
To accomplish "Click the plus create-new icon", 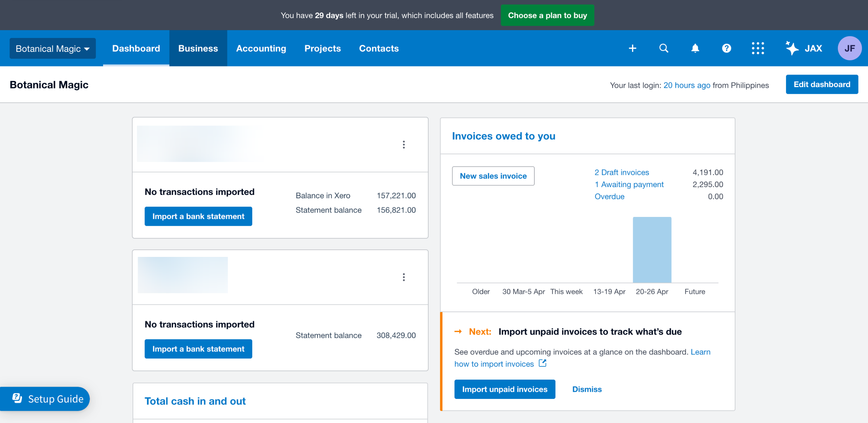I will coord(632,48).
